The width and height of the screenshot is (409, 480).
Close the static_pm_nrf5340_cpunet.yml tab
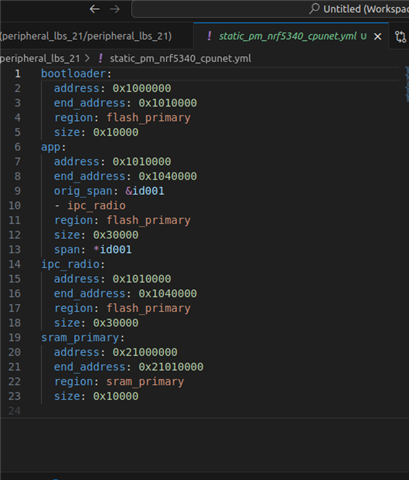377,36
